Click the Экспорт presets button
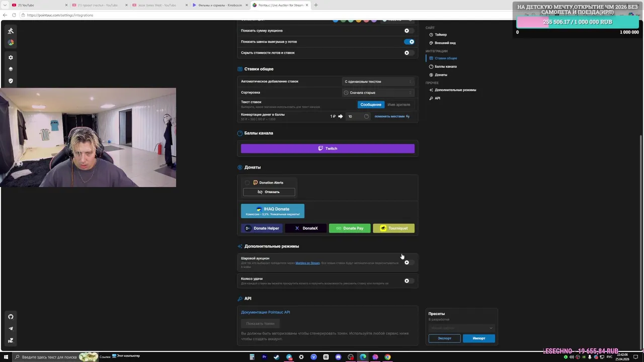 coord(444,338)
